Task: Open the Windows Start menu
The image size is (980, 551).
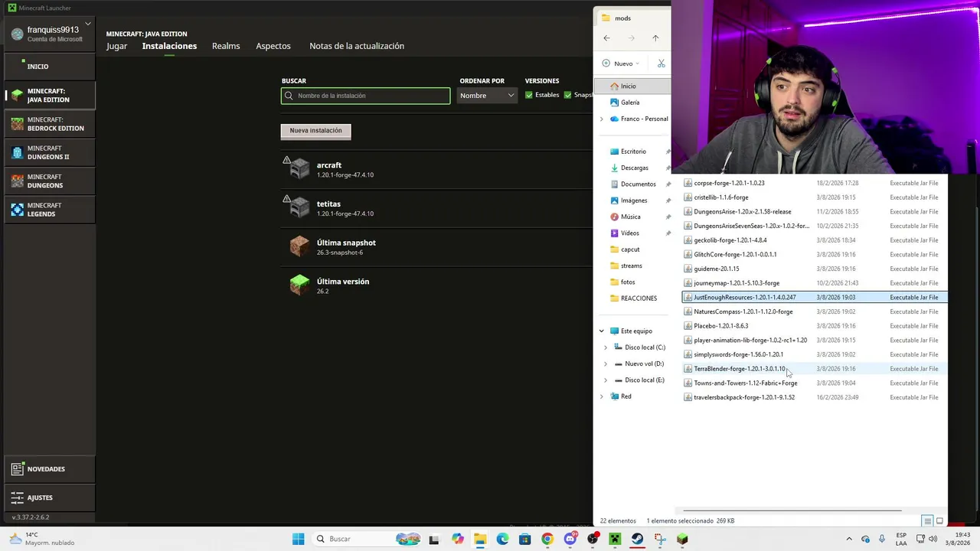Action: point(298,539)
